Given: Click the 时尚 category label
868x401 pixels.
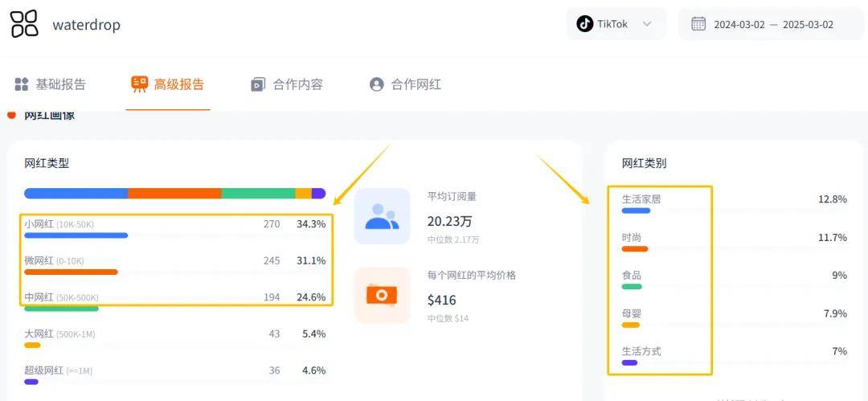Looking at the screenshot, I should [x=632, y=238].
